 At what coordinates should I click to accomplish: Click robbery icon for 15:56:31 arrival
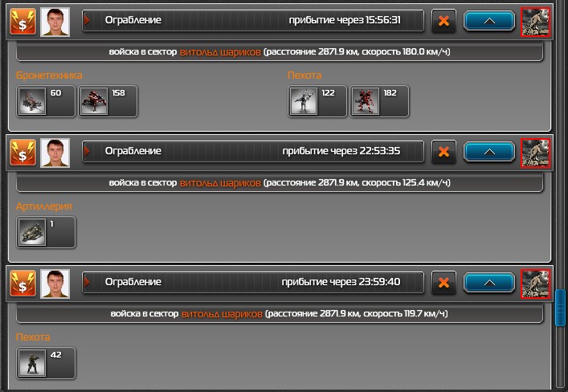(x=22, y=22)
